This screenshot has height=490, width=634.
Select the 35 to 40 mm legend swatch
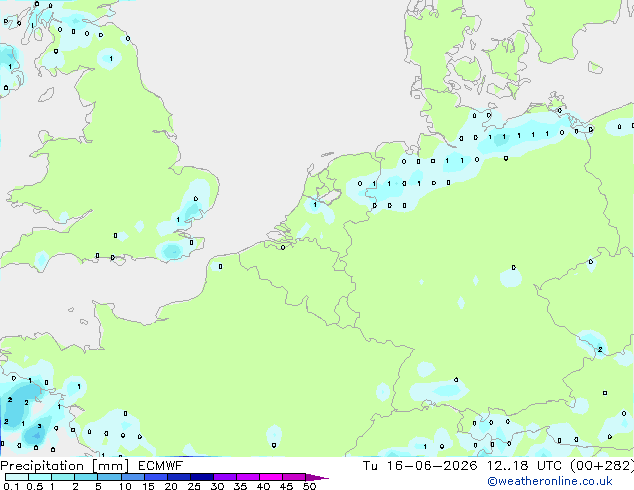pos(247,477)
